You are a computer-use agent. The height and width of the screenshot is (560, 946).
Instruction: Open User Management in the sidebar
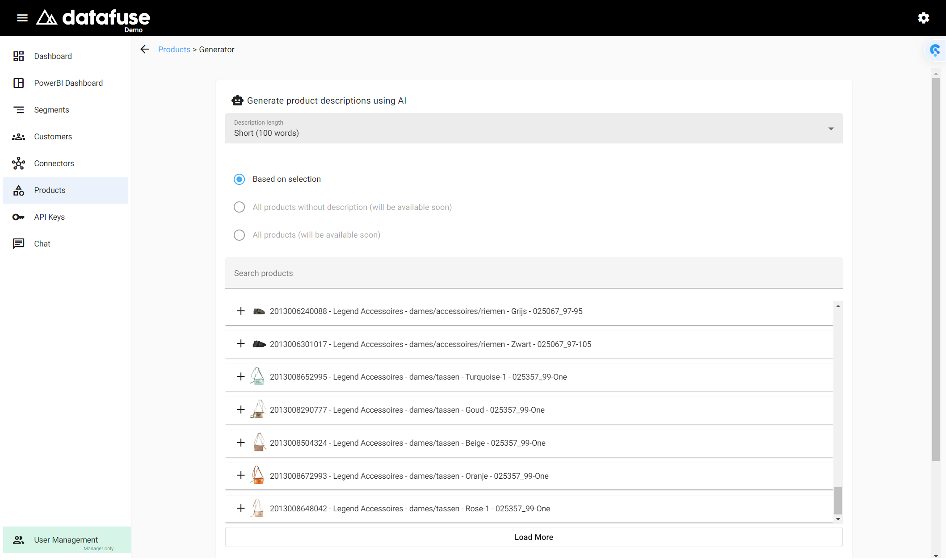coord(67,540)
